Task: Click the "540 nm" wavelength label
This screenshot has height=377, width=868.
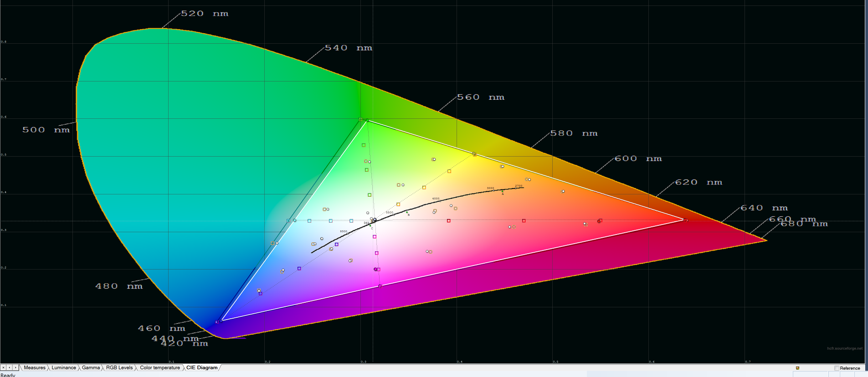Action: 349,48
